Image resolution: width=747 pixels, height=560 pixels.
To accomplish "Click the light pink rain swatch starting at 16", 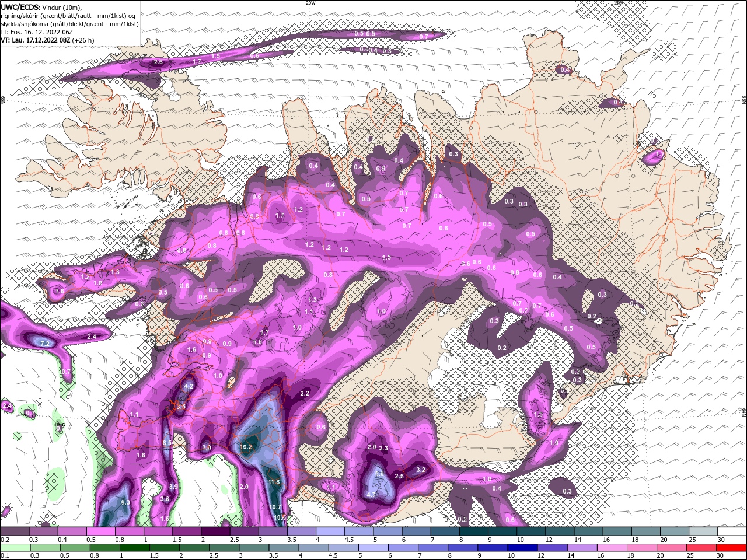I will (x=612, y=548).
